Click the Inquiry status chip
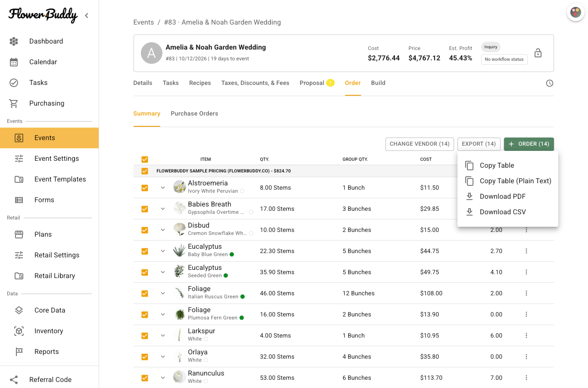This screenshot has width=588, height=388. click(x=491, y=47)
